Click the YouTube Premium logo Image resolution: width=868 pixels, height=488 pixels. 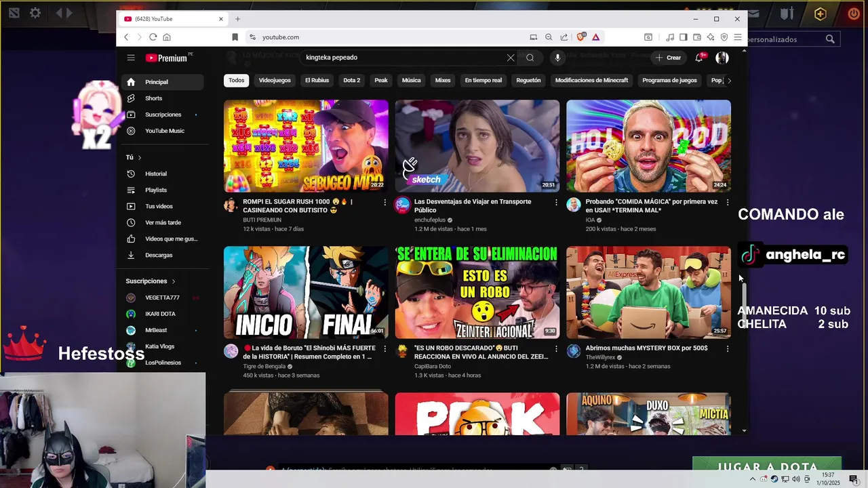click(x=167, y=58)
